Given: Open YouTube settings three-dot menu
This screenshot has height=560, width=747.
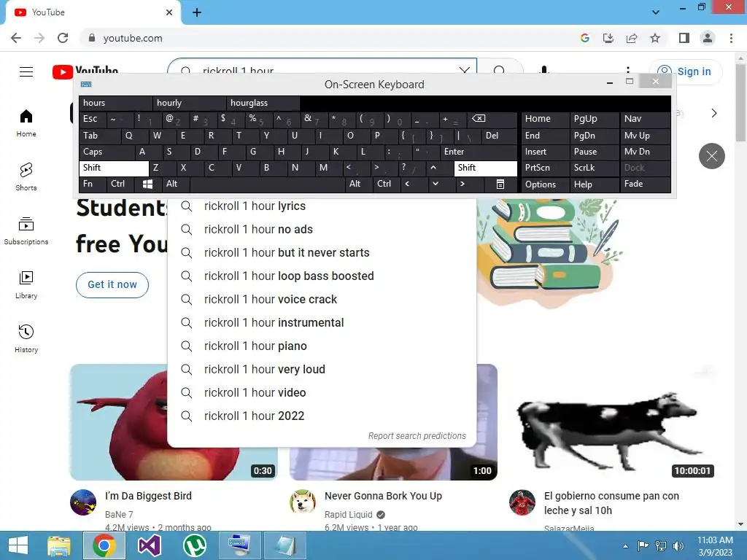Looking at the screenshot, I should [628, 71].
